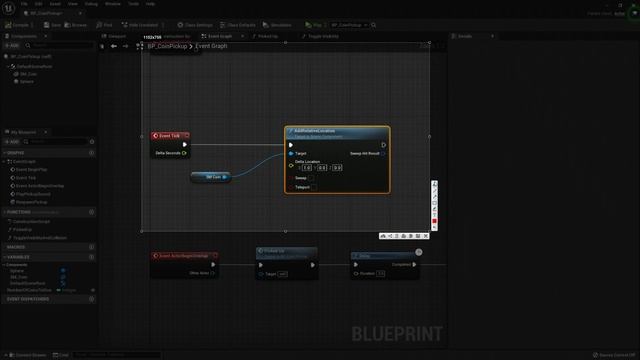Collapse the FUNCTIONS section

[4, 212]
